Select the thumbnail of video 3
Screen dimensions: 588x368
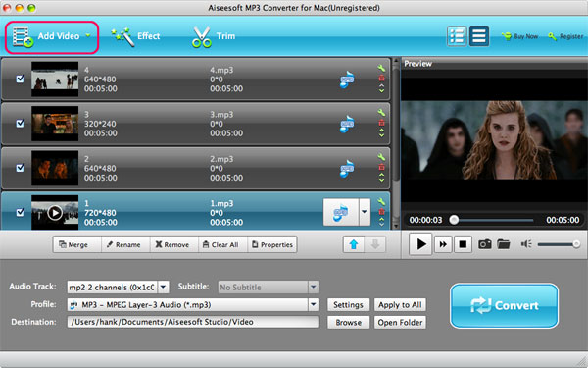coord(55,124)
